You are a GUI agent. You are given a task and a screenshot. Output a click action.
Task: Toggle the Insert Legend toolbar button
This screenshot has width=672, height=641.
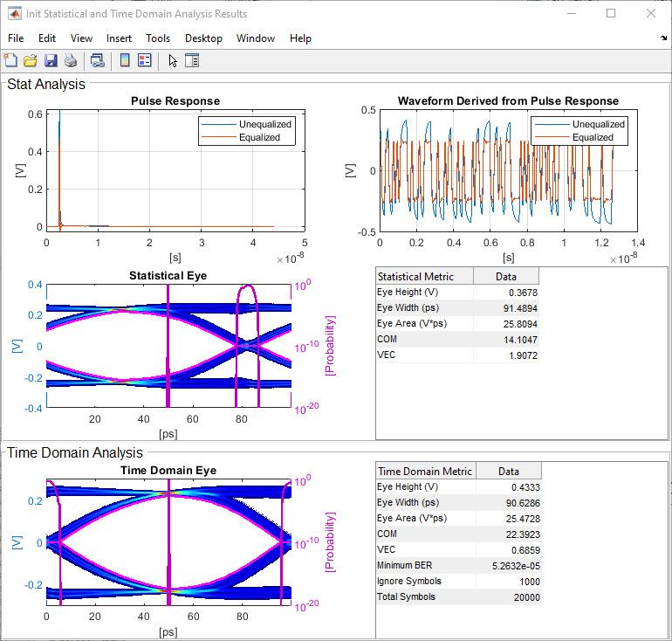tap(145, 60)
